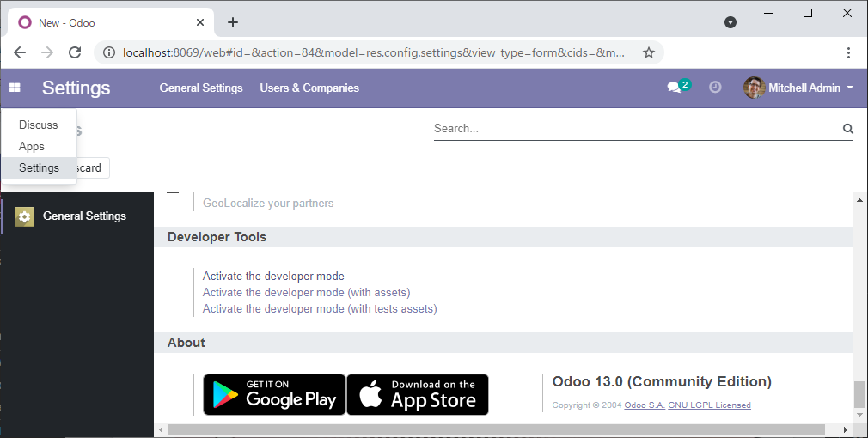Click the Search input field

pos(637,129)
